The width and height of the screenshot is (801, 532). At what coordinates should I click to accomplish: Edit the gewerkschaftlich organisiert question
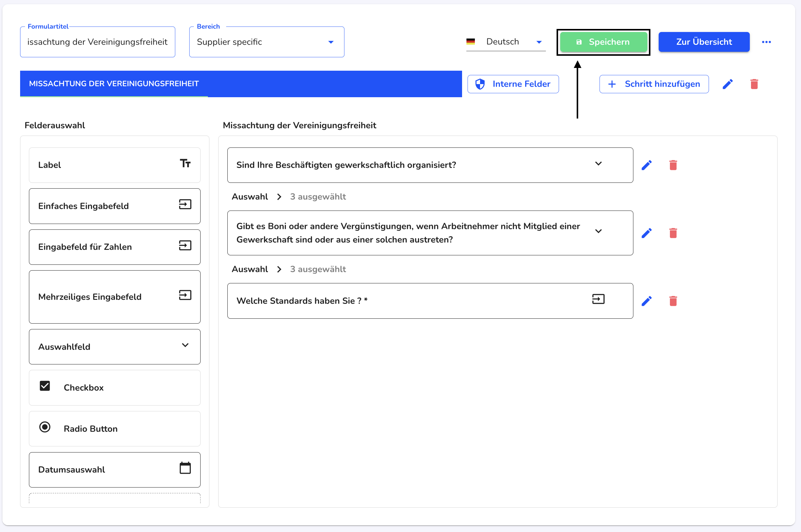tap(646, 165)
